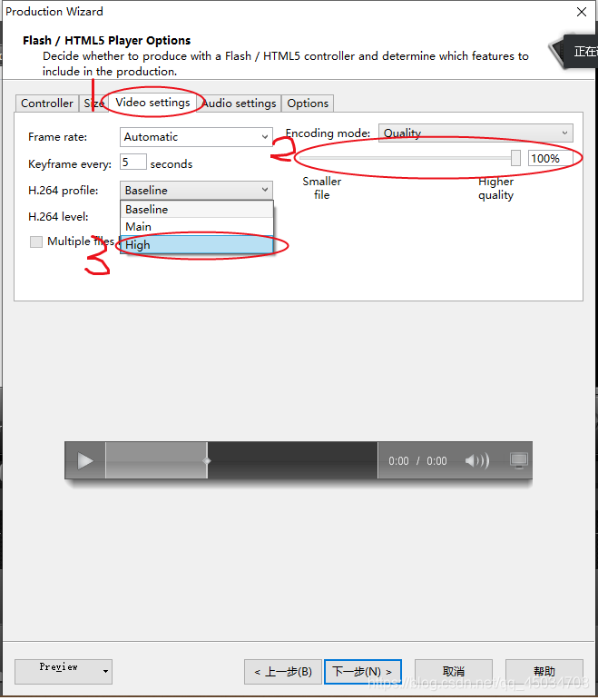Image resolution: width=598 pixels, height=700 pixels.
Task: Enable the Multiple files checkbox
Action: [x=36, y=242]
